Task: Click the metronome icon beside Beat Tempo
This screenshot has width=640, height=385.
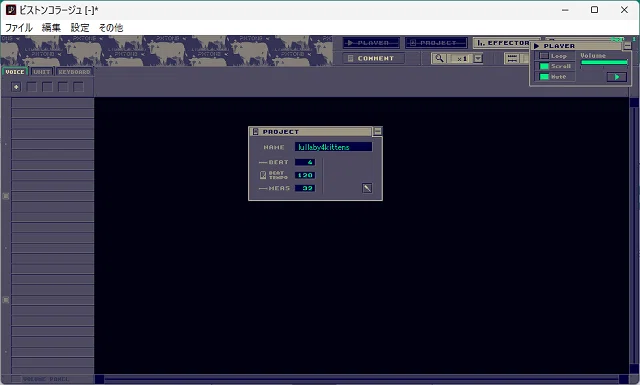Action: tap(263, 175)
